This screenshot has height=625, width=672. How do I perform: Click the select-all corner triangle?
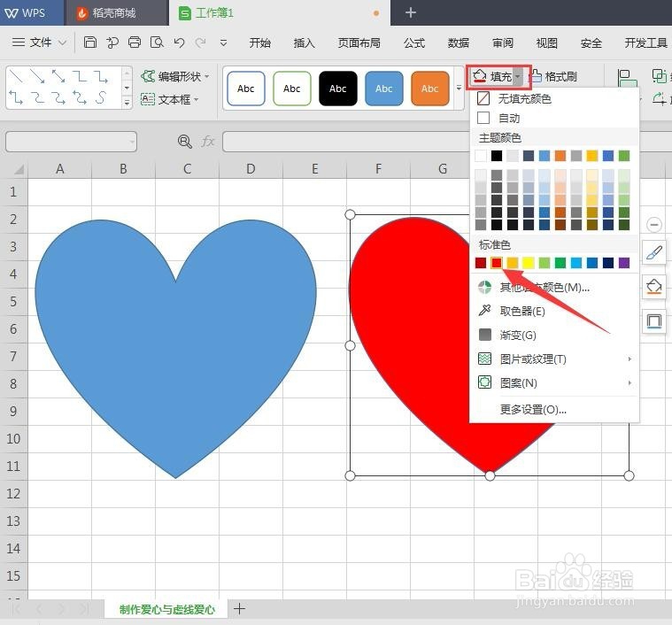(x=19, y=170)
